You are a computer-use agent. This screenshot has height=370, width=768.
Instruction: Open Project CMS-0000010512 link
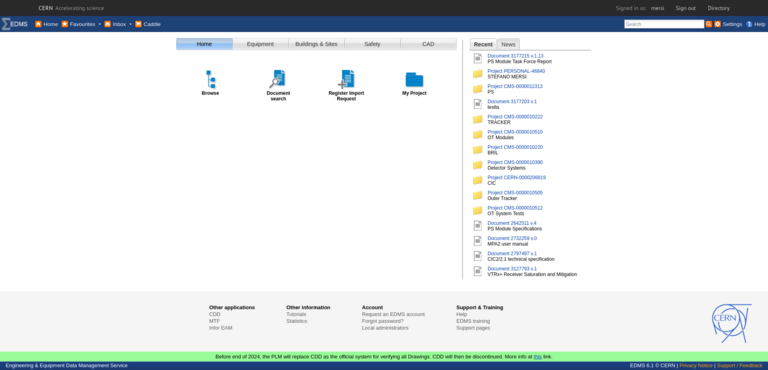(515, 208)
